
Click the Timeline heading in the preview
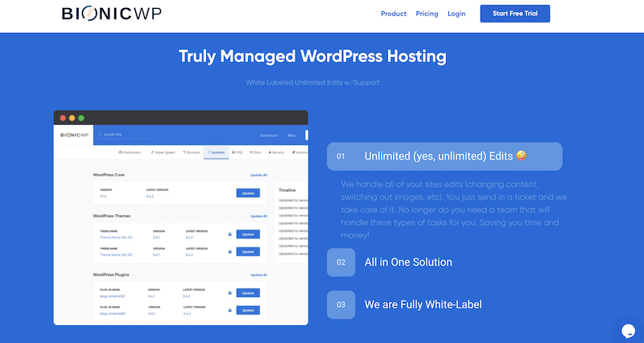coord(287,190)
